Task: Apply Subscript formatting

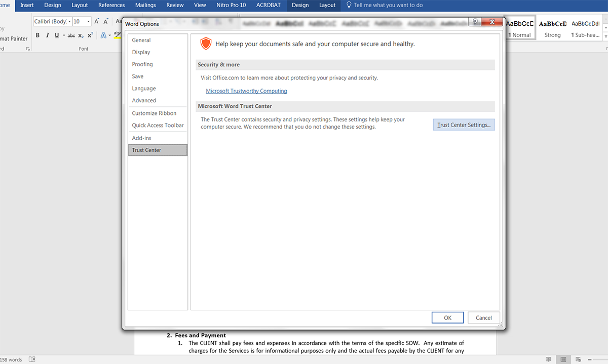Action: click(81, 35)
